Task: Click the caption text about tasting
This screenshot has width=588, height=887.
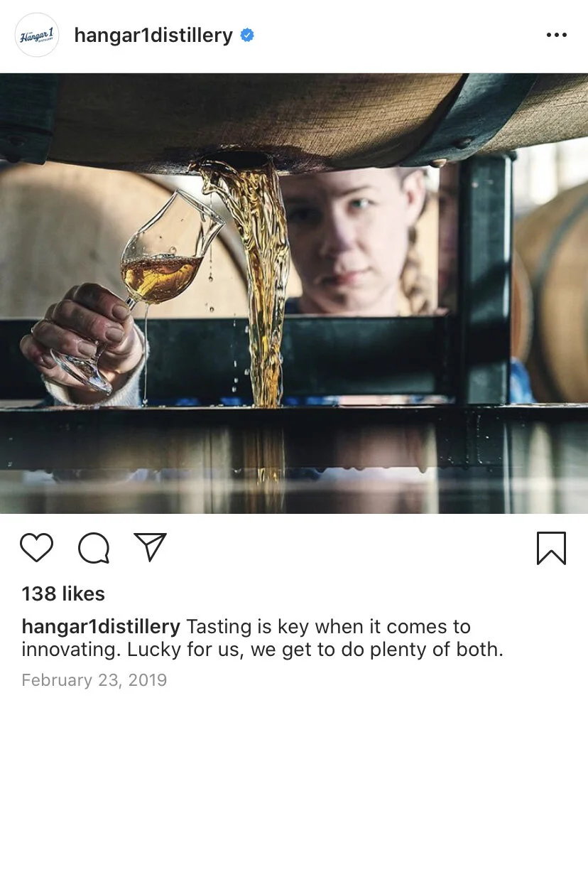Action: point(263,638)
